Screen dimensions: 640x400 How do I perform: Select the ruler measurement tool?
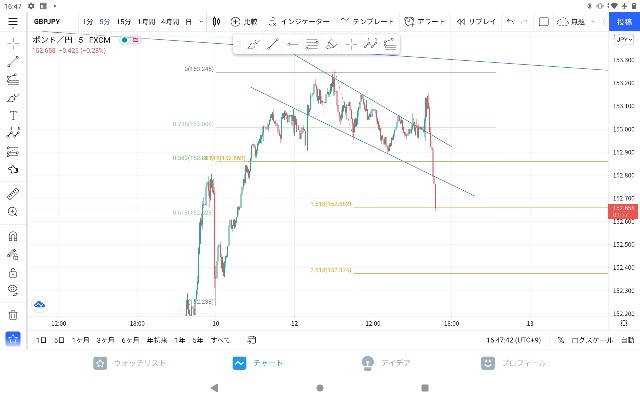point(13,194)
